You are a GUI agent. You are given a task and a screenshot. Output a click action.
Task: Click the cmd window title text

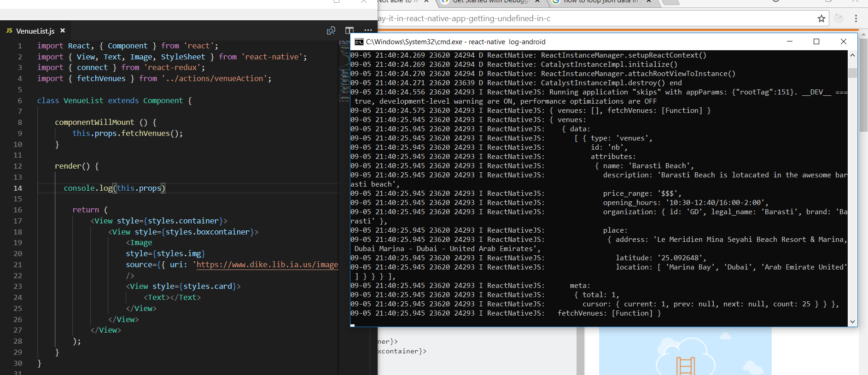coord(456,42)
